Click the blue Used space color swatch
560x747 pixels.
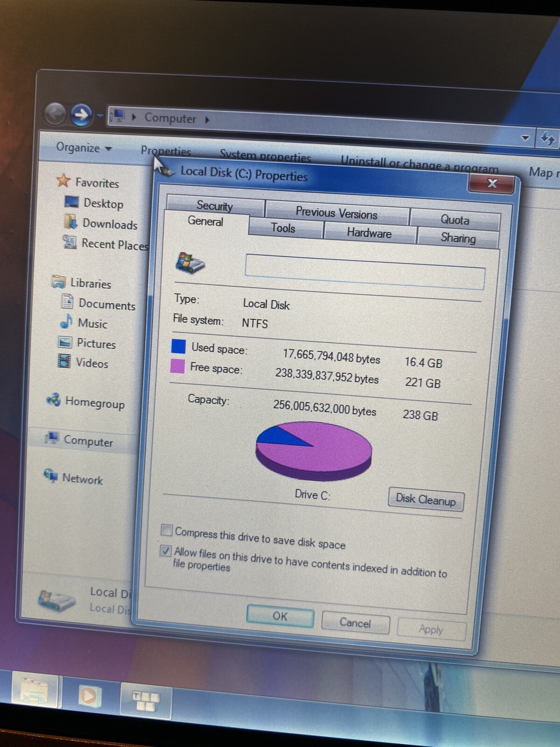[x=178, y=346]
